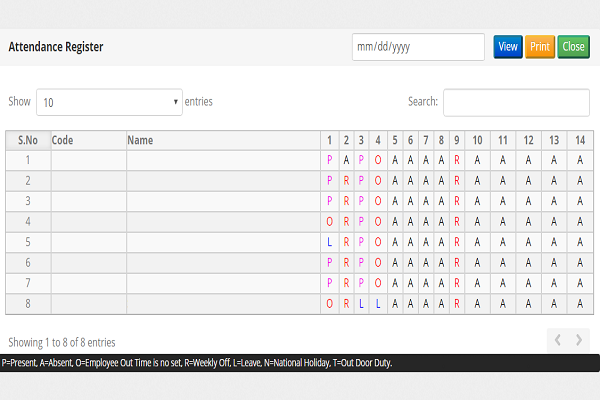Click day 1 column header
Image resolution: width=600 pixels, height=400 pixels.
tap(329, 140)
